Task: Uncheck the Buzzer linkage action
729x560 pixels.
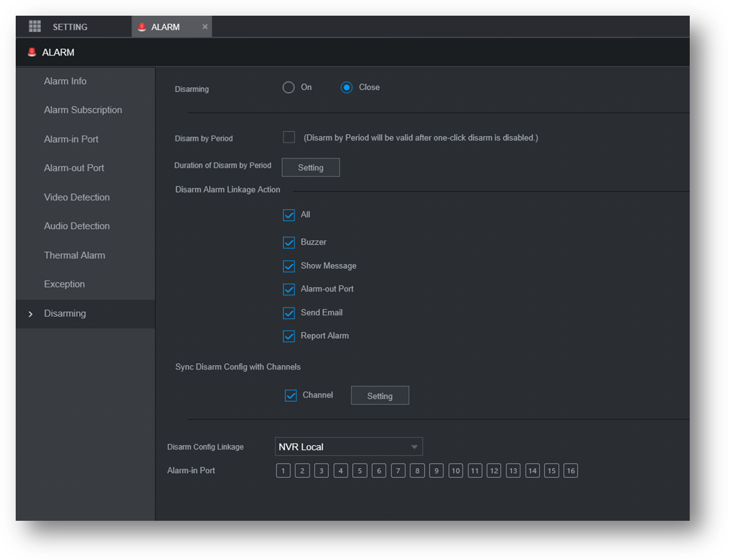Action: 289,243
